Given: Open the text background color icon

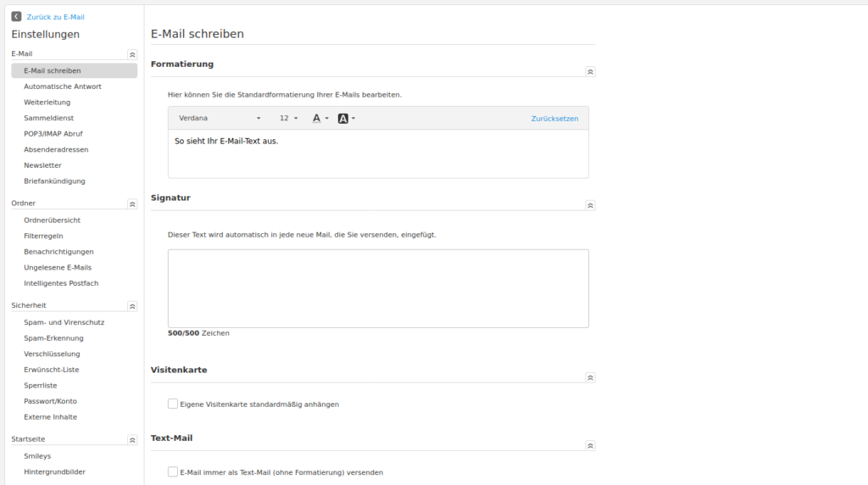Looking at the screenshot, I should tap(343, 119).
